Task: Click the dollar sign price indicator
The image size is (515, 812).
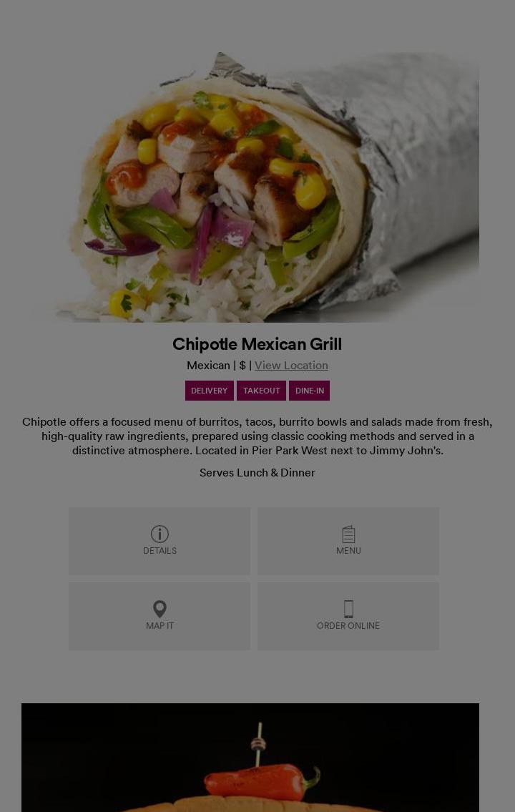Action: 242,365
